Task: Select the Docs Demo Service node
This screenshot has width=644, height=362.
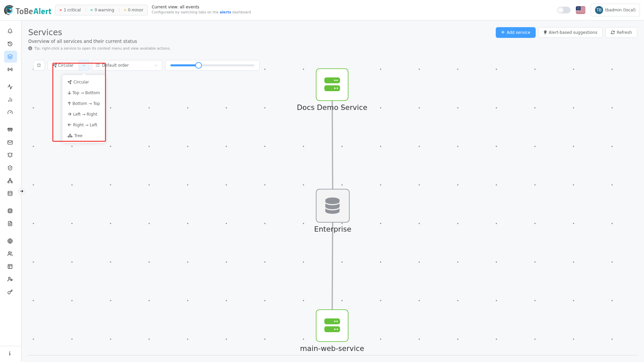Action: 332,85
